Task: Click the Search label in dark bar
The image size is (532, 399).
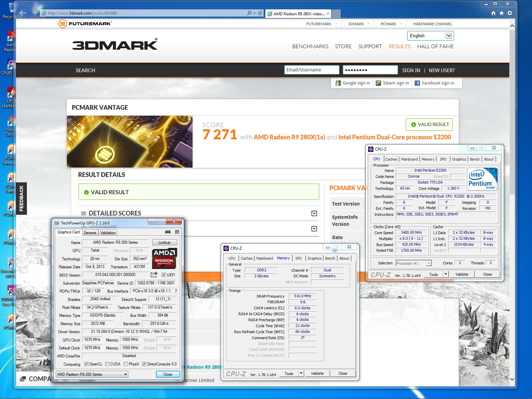Action: pyautogui.click(x=85, y=70)
